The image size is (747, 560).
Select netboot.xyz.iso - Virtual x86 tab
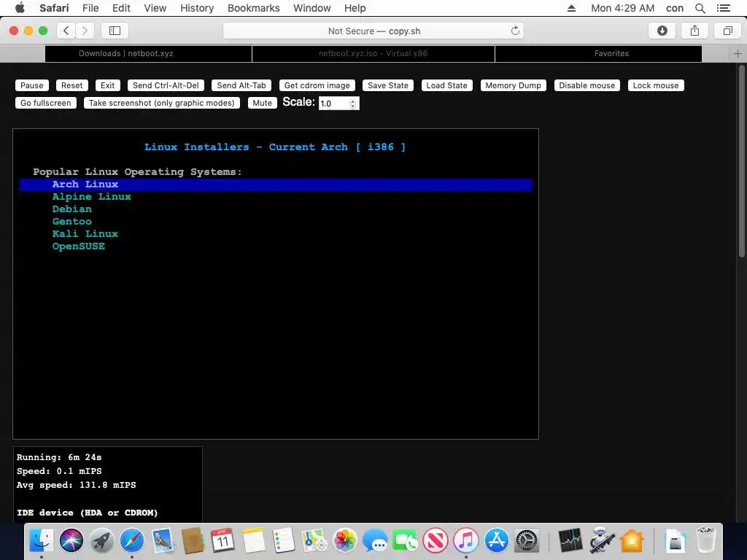373,54
